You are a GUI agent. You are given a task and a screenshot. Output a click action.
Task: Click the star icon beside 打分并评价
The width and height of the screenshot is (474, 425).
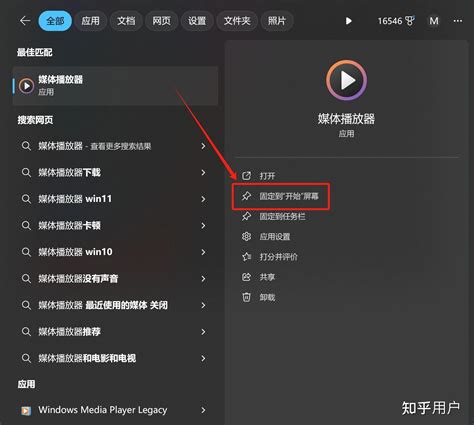tap(246, 257)
